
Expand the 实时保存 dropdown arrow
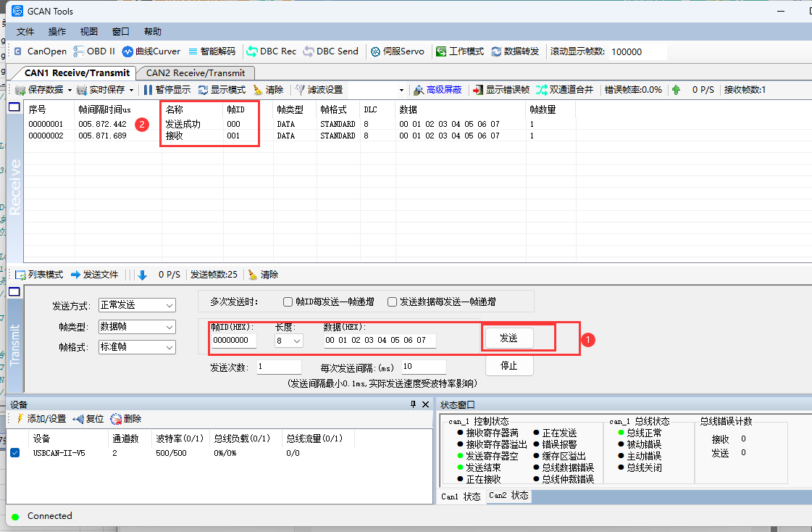click(x=132, y=90)
